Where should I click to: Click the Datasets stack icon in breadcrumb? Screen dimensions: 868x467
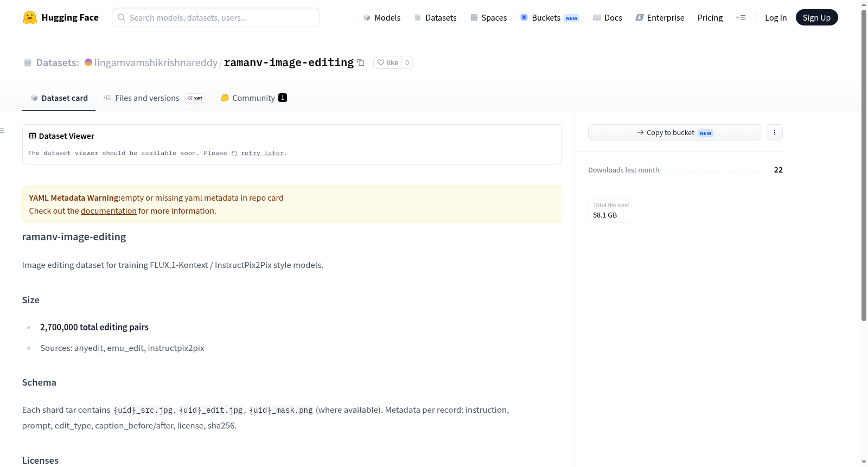pyautogui.click(x=28, y=62)
